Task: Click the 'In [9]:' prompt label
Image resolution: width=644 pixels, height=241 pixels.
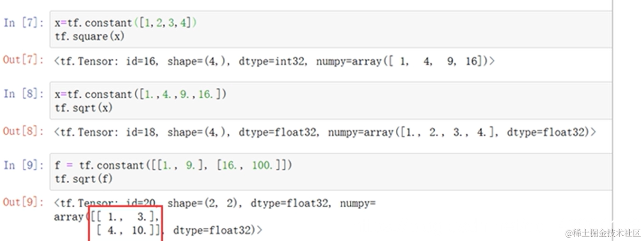Action: [24, 165]
